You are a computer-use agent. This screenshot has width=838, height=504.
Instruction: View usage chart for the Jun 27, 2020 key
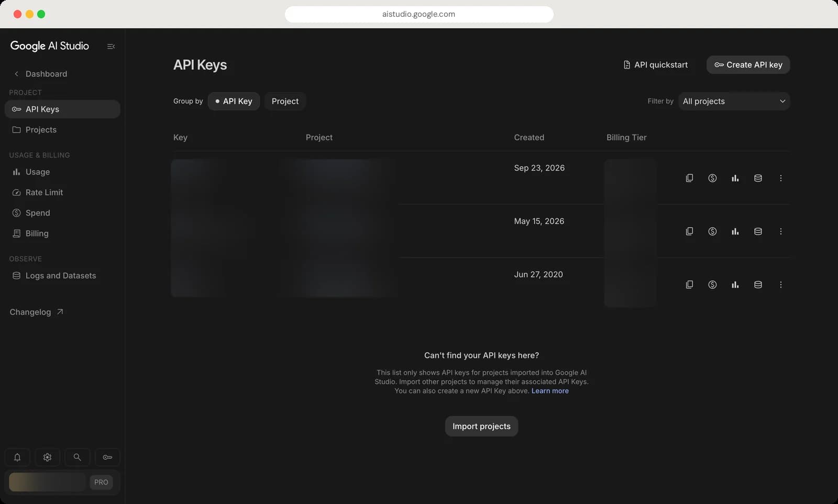pos(735,285)
